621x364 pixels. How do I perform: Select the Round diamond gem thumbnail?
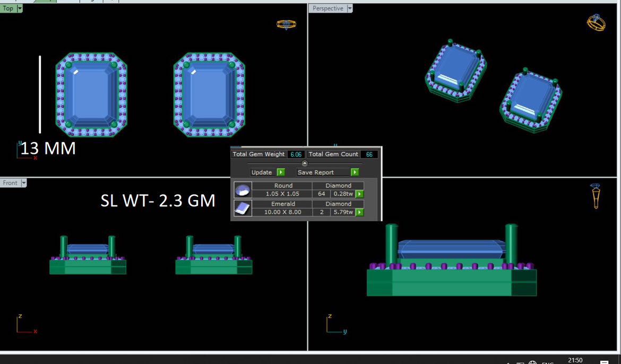click(243, 190)
